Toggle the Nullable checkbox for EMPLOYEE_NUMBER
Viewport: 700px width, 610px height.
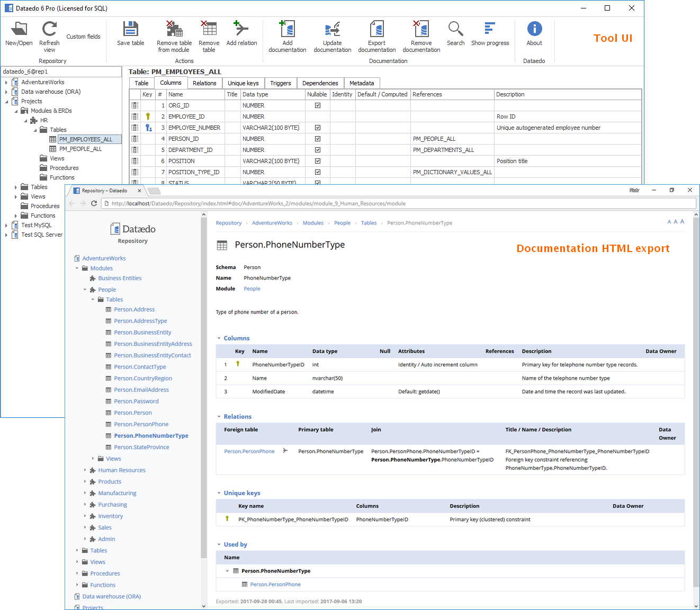[318, 128]
